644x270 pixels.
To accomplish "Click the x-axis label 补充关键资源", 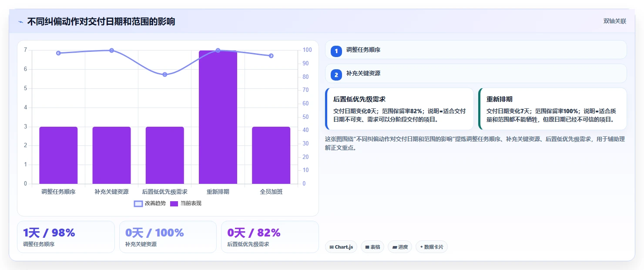I will coord(111,192).
